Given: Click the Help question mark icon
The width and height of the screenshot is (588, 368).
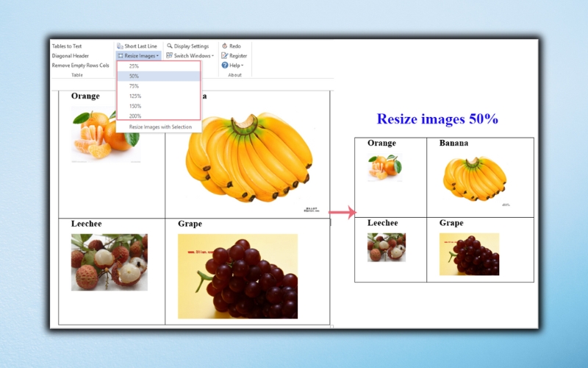Looking at the screenshot, I should [x=225, y=65].
